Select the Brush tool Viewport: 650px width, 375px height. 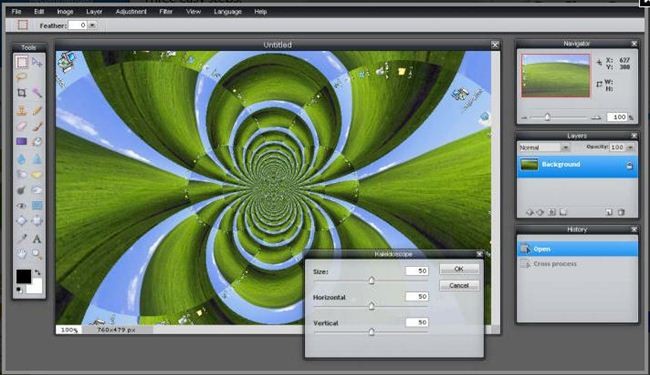click(x=37, y=126)
